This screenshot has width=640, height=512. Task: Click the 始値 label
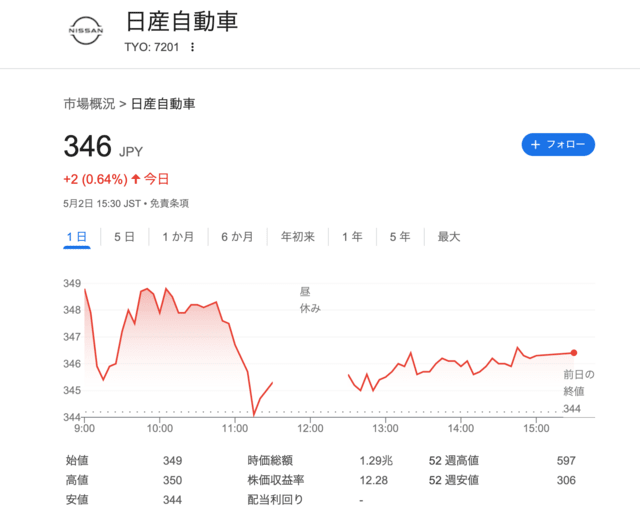click(x=77, y=461)
